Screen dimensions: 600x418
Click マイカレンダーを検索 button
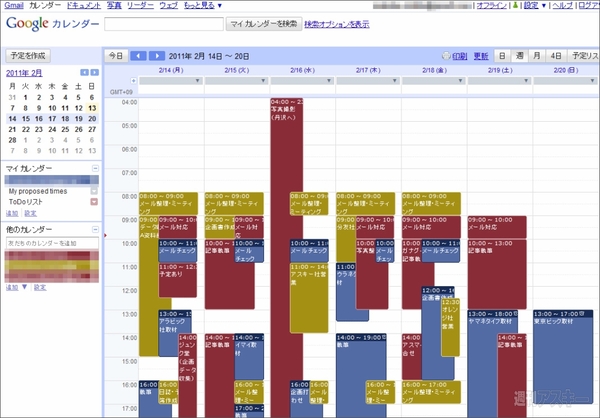coord(264,24)
